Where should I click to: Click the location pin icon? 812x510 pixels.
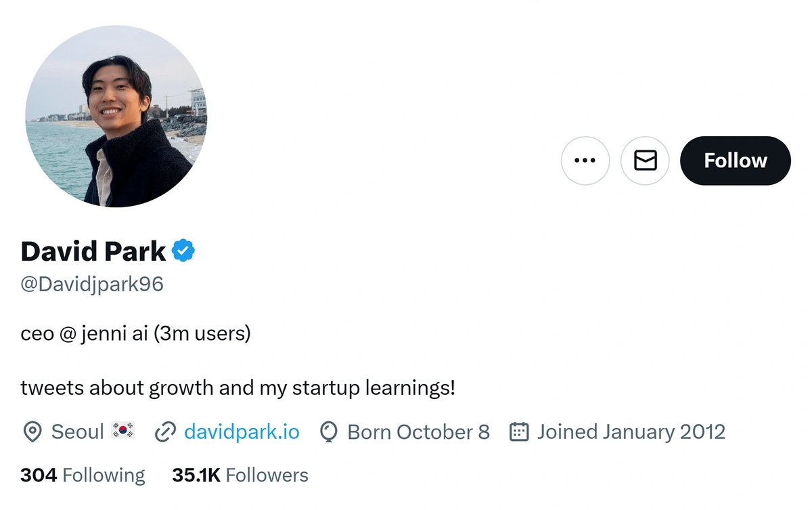32,431
